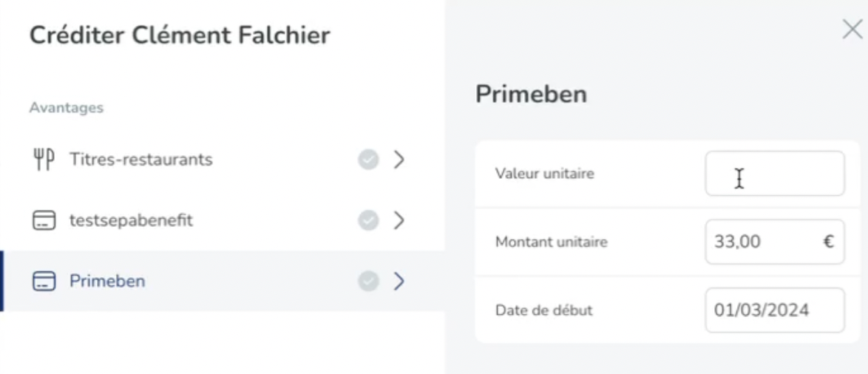Image resolution: width=868 pixels, height=374 pixels.
Task: Click the card icon beside testsepabenefit
Action: coord(44,220)
